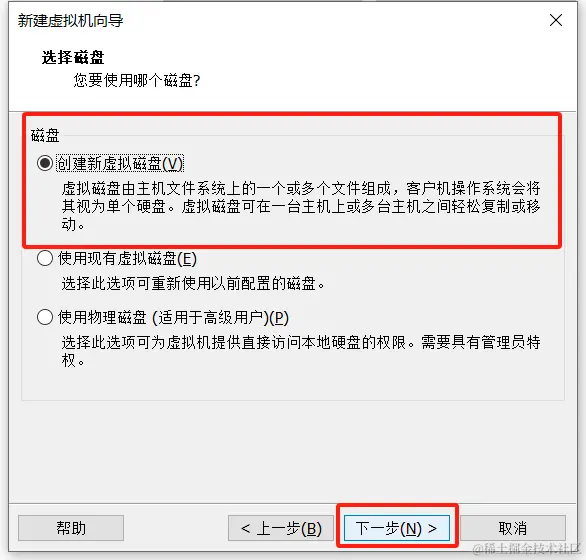This screenshot has height=560, width=586.
Task: Cancel the wizard with 取消 button
Action: [512, 528]
